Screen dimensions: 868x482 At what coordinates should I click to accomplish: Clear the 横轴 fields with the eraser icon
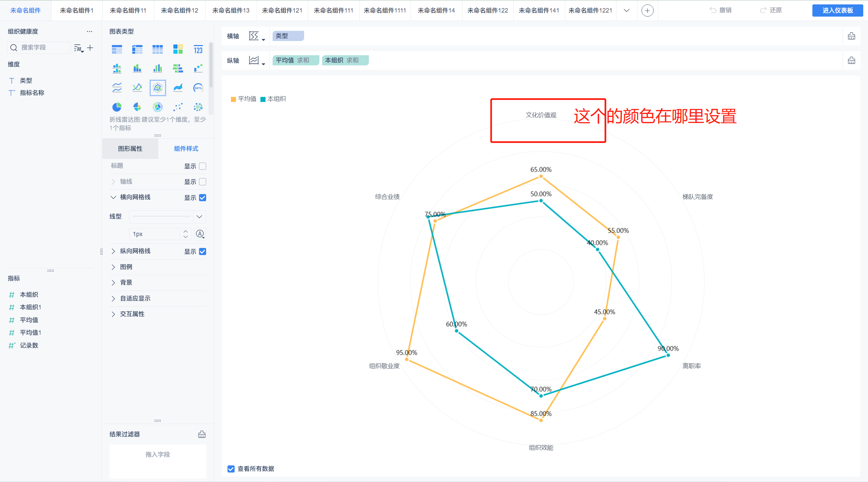point(851,36)
